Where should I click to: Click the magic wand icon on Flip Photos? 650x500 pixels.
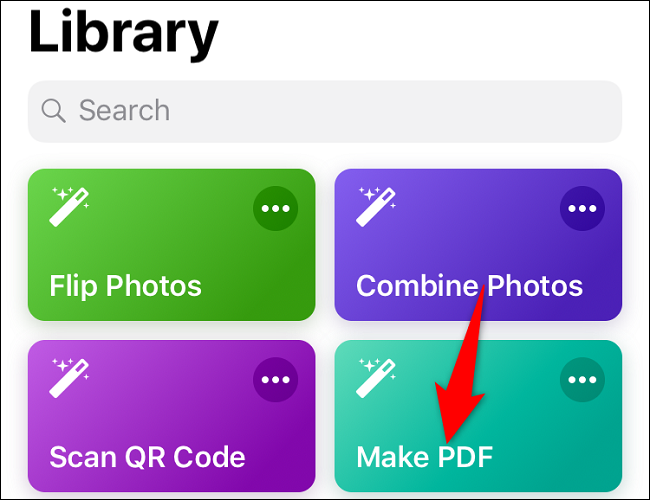click(69, 207)
